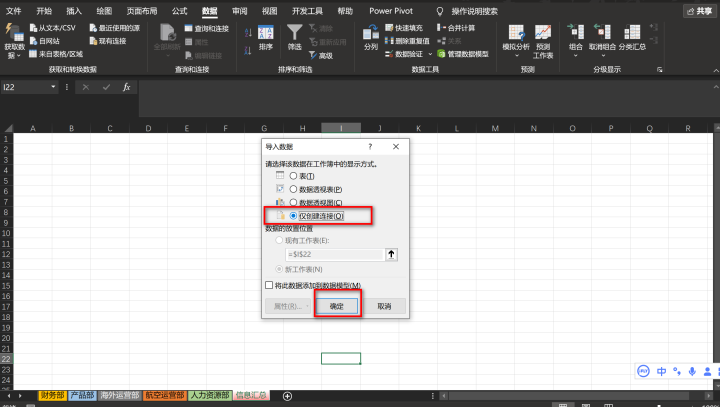Click 自网站 (From Web) icon

pyautogui.click(x=34, y=41)
